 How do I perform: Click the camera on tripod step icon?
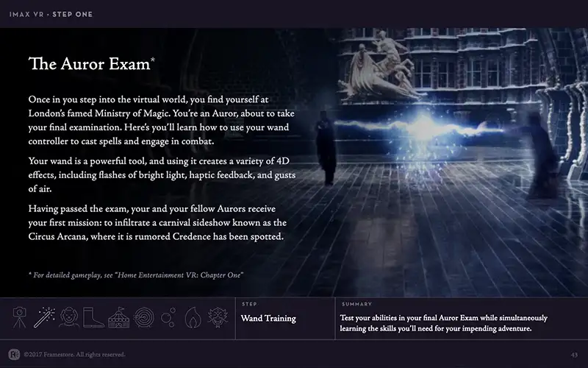click(20, 317)
